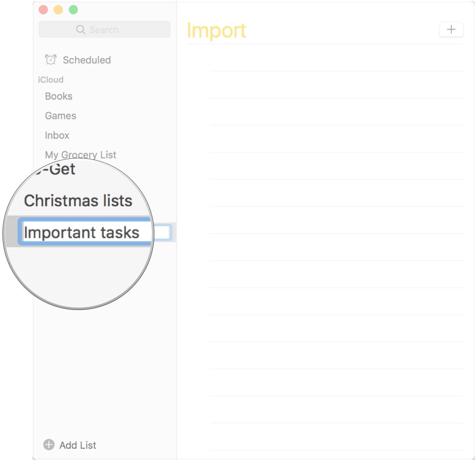
Task: Minimize the window using yellow button
Action: coord(58,10)
